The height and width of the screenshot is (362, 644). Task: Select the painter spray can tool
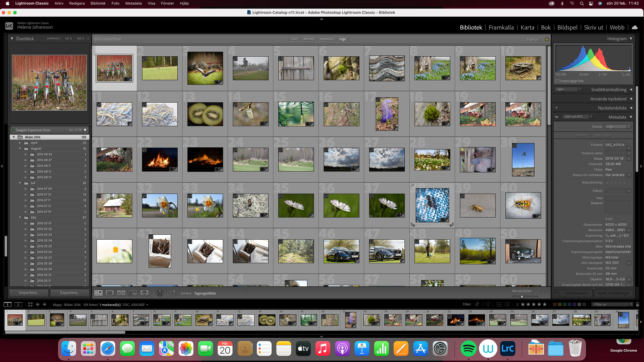click(x=160, y=293)
